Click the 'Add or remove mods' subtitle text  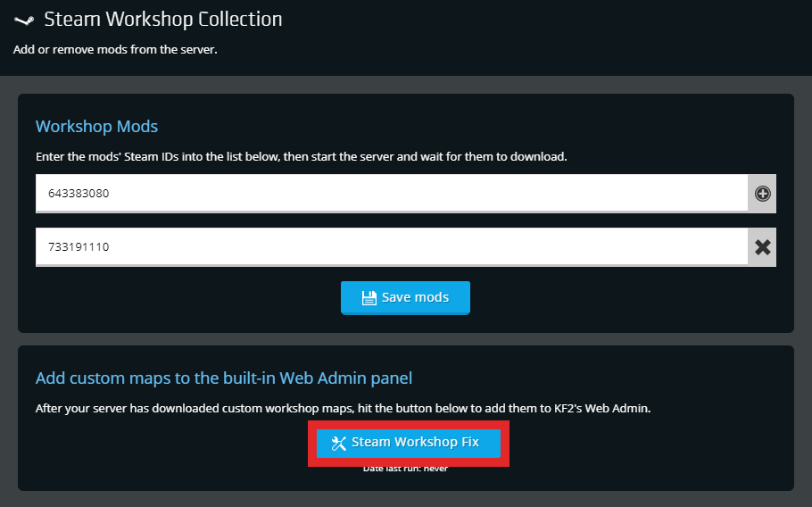(x=115, y=50)
